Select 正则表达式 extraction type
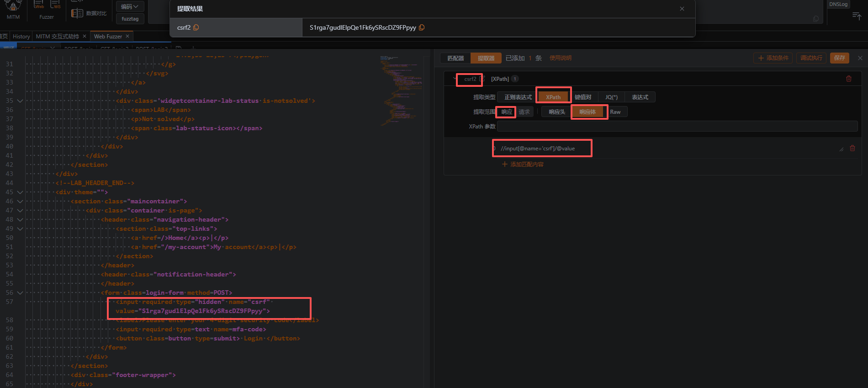Screen dimensions: 868x388 (x=518, y=97)
